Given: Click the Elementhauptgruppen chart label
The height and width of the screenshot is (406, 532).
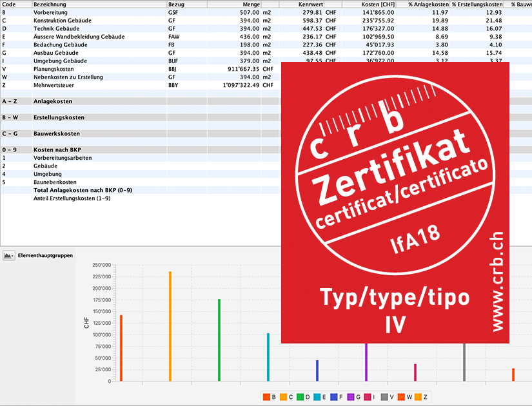Looking at the screenshot, I should (46, 255).
